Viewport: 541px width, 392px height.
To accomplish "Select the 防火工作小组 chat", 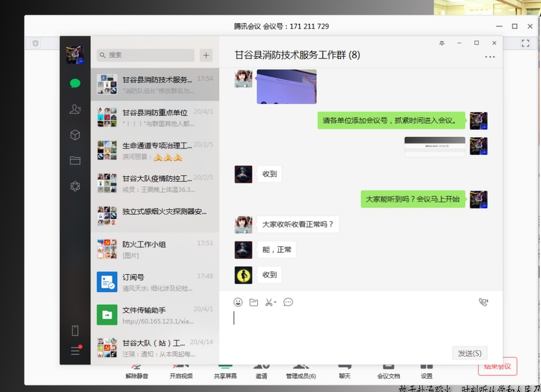I will pyautogui.click(x=154, y=249).
